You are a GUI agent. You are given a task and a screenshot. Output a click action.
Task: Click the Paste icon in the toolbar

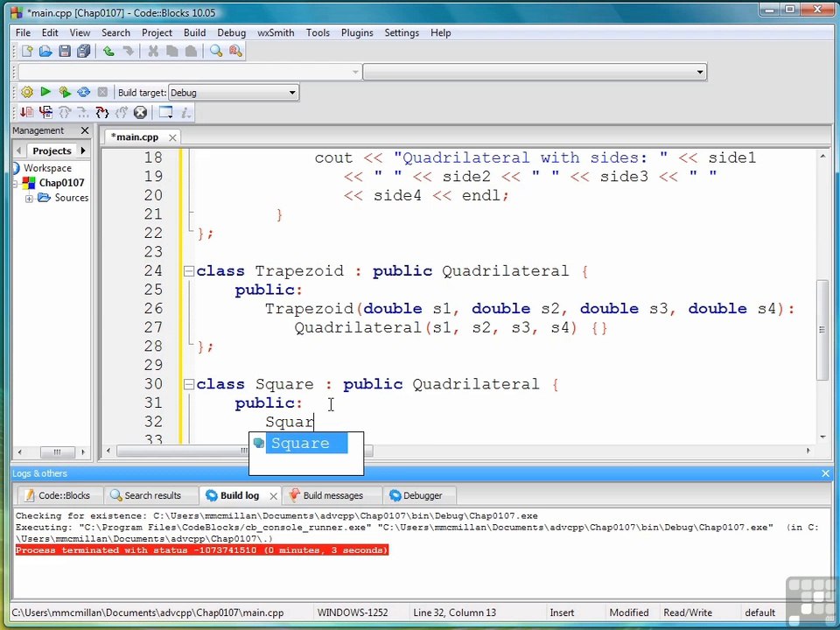click(192, 52)
